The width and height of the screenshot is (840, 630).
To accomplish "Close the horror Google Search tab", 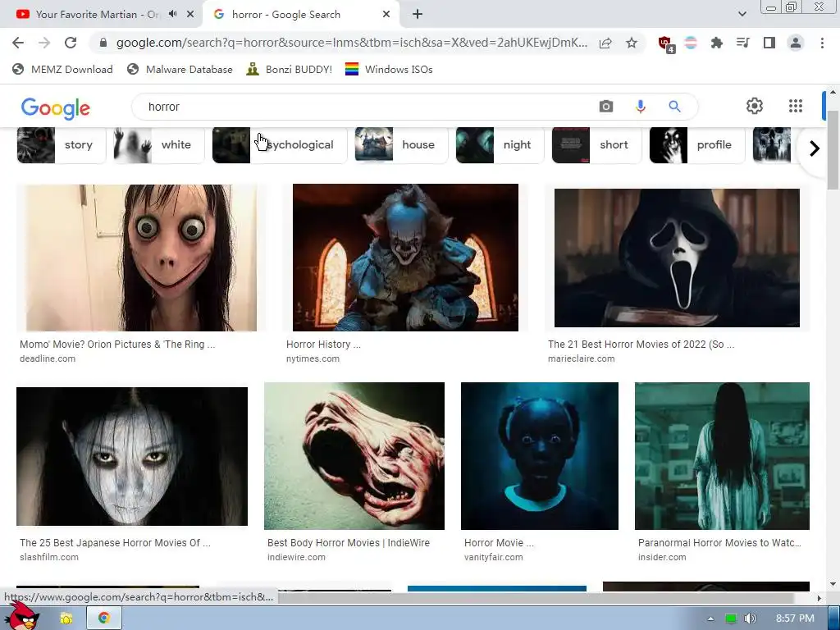I will [386, 15].
